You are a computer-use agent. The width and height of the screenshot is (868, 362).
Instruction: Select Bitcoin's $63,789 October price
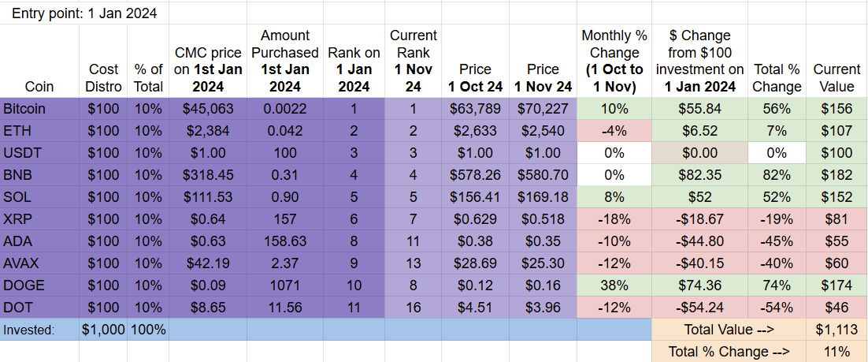point(475,109)
